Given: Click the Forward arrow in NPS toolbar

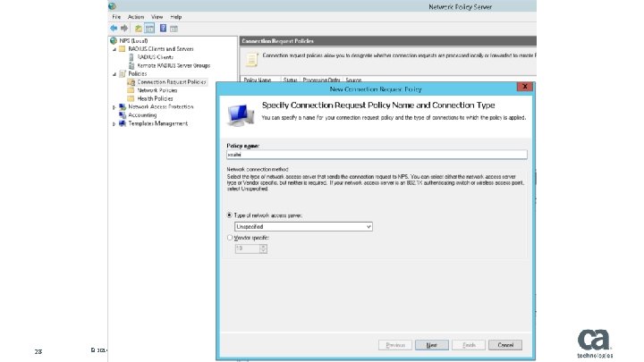Looking at the screenshot, I should coord(124,29).
